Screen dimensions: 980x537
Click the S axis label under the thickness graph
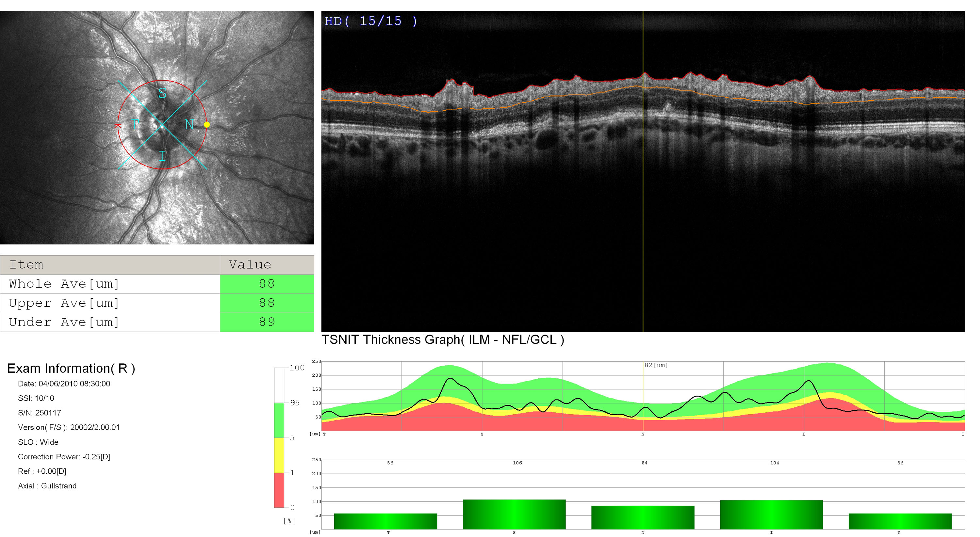pos(482,434)
